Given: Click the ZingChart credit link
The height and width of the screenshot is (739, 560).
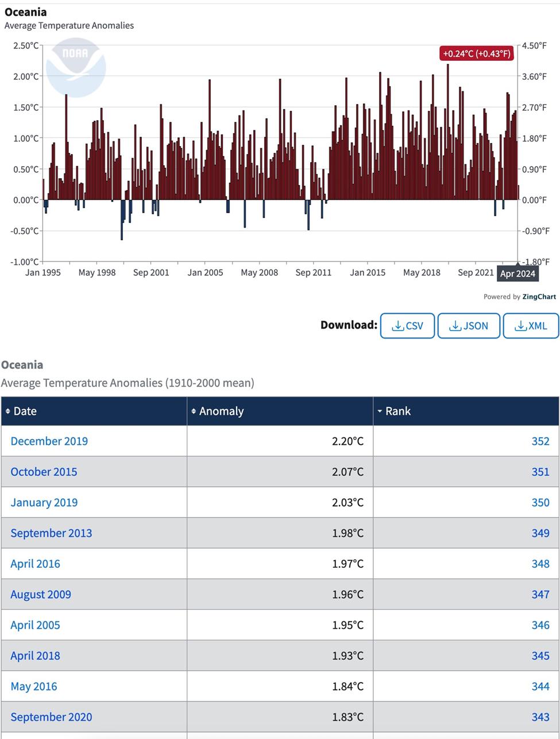Looking at the screenshot, I should [538, 297].
